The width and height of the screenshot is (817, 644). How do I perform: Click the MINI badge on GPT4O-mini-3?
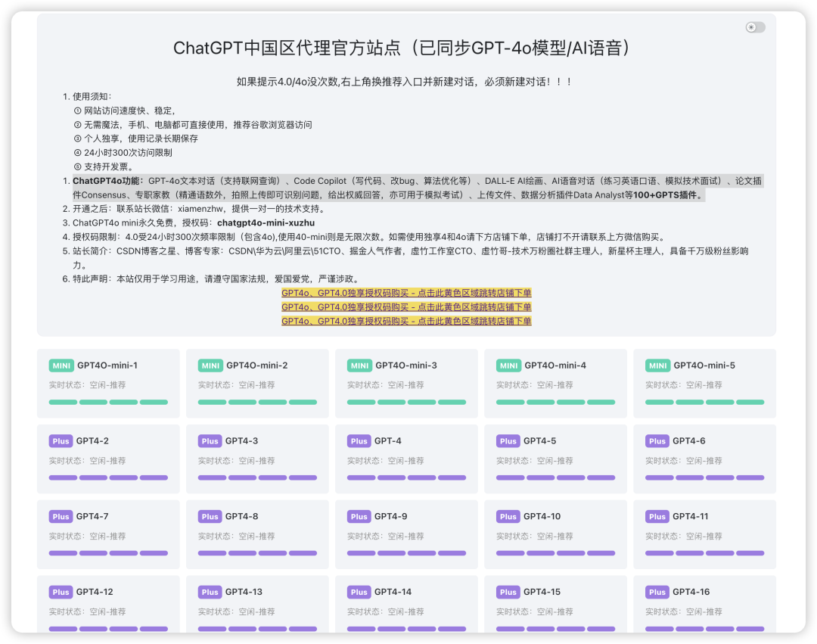click(359, 366)
